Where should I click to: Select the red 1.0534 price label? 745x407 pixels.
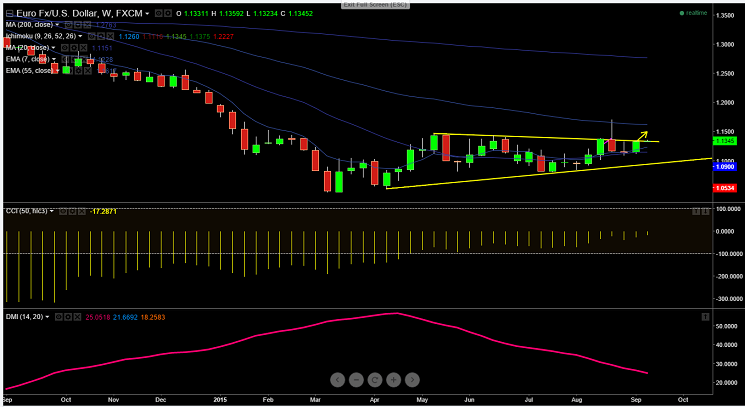(725, 188)
